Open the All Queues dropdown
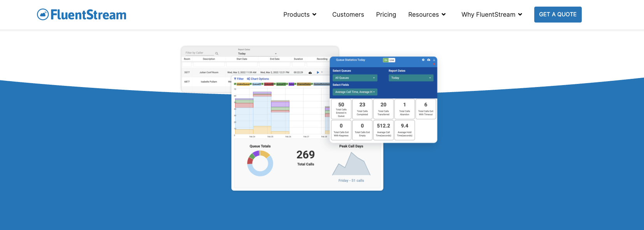The height and width of the screenshot is (230, 644). 355,78
